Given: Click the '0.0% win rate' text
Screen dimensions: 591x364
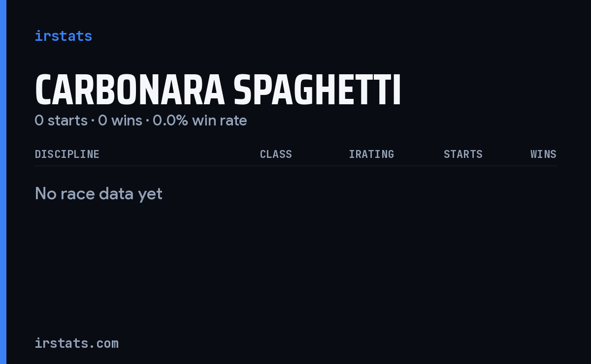Looking at the screenshot, I should (200, 121).
